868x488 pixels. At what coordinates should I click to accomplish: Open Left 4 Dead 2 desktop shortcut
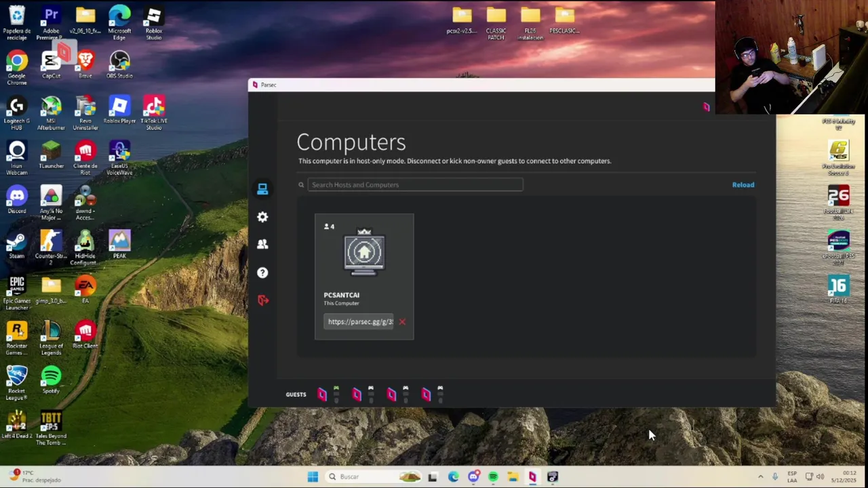pyautogui.click(x=17, y=426)
